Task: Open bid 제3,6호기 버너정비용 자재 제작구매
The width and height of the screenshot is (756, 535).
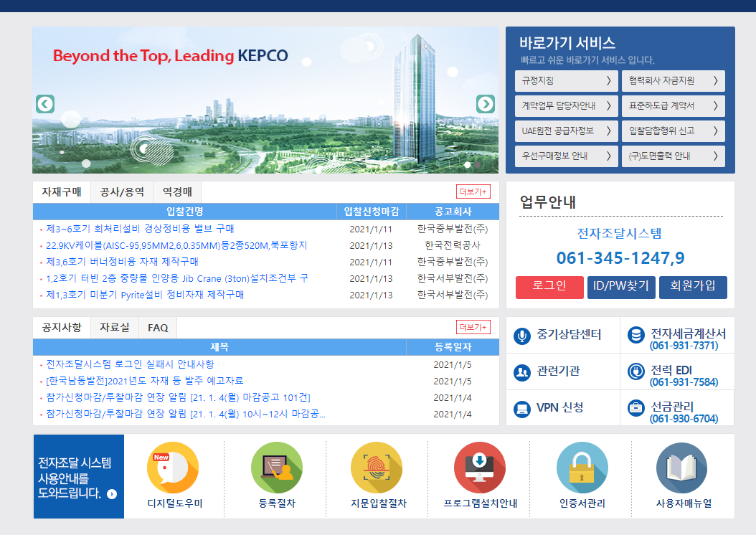Action: (122, 262)
